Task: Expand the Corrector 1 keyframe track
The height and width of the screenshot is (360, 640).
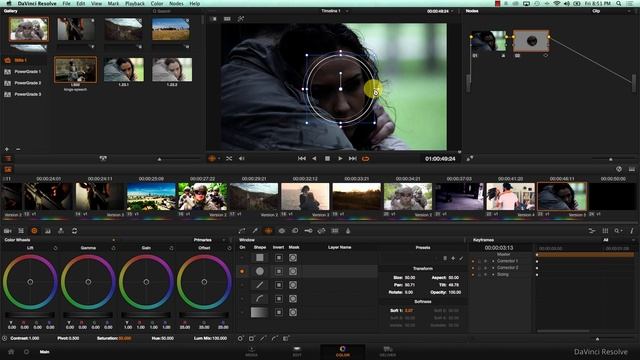Action: 493,261
